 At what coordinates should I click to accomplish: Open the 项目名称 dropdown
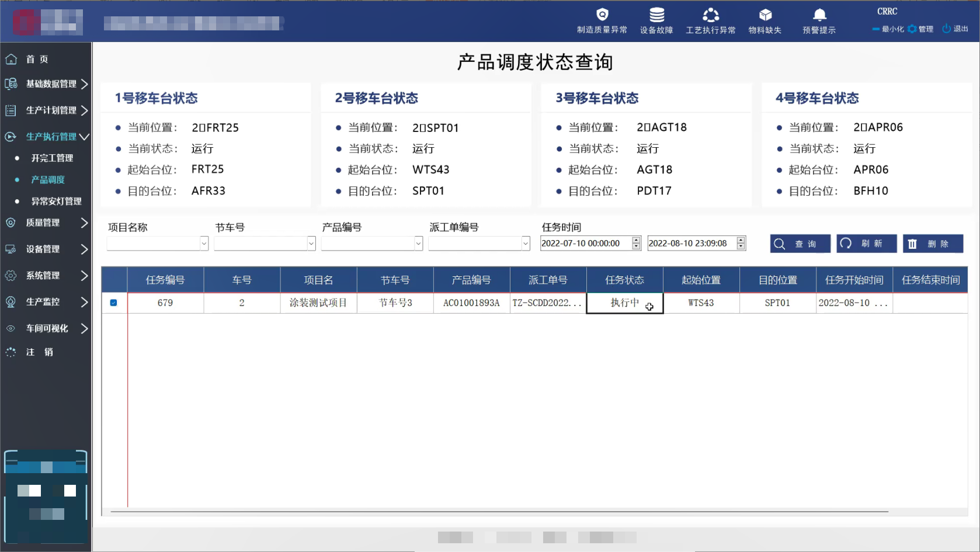(x=204, y=243)
